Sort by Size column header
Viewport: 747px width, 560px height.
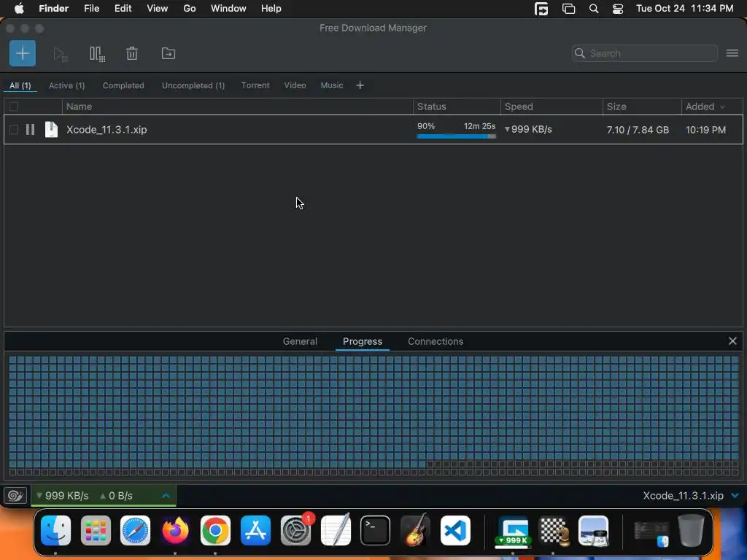(x=642, y=106)
